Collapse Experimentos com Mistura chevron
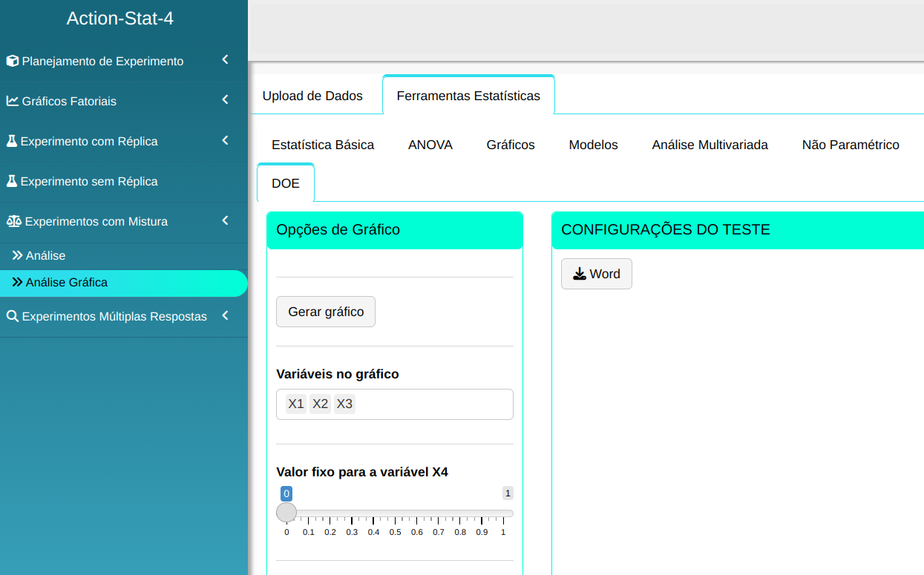Image resolution: width=924 pixels, height=575 pixels. point(225,220)
